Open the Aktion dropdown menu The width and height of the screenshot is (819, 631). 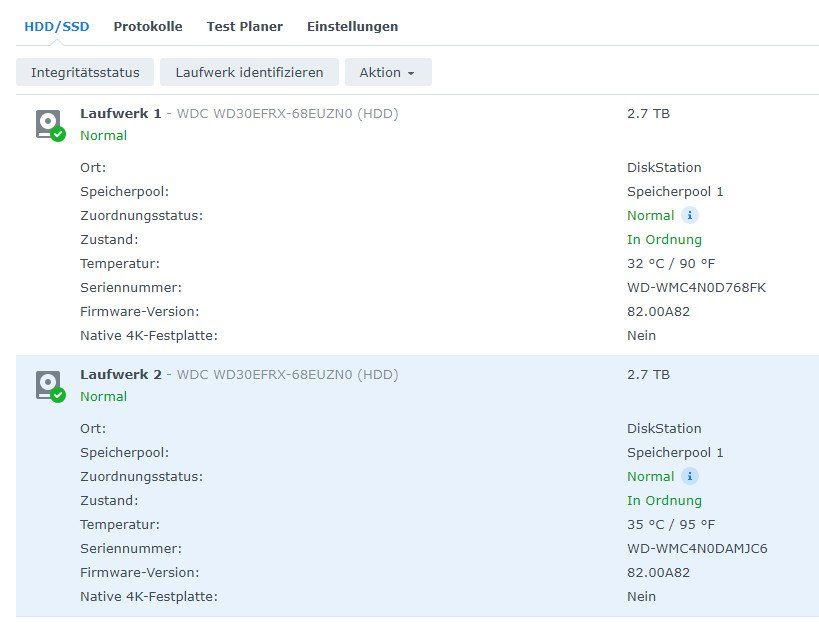[388, 72]
